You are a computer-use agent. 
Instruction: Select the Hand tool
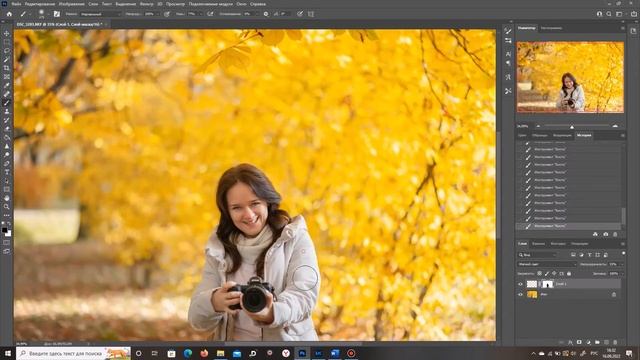[7, 198]
